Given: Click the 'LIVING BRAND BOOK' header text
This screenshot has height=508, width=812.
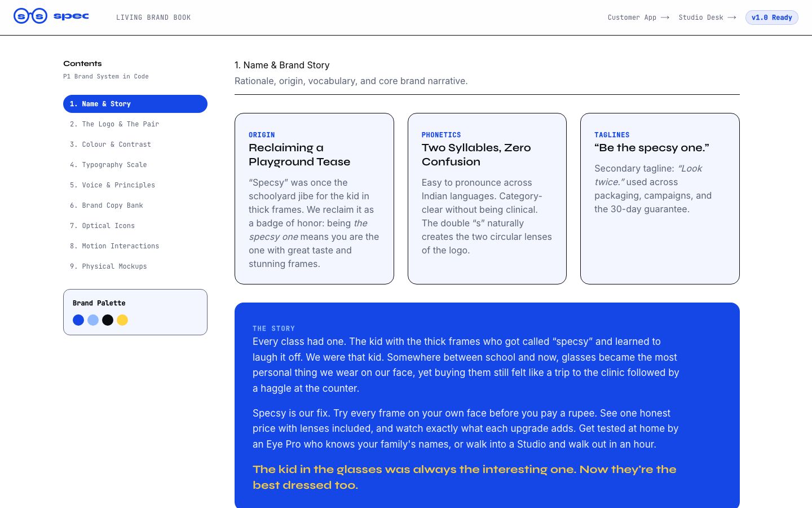Looking at the screenshot, I should click(153, 17).
